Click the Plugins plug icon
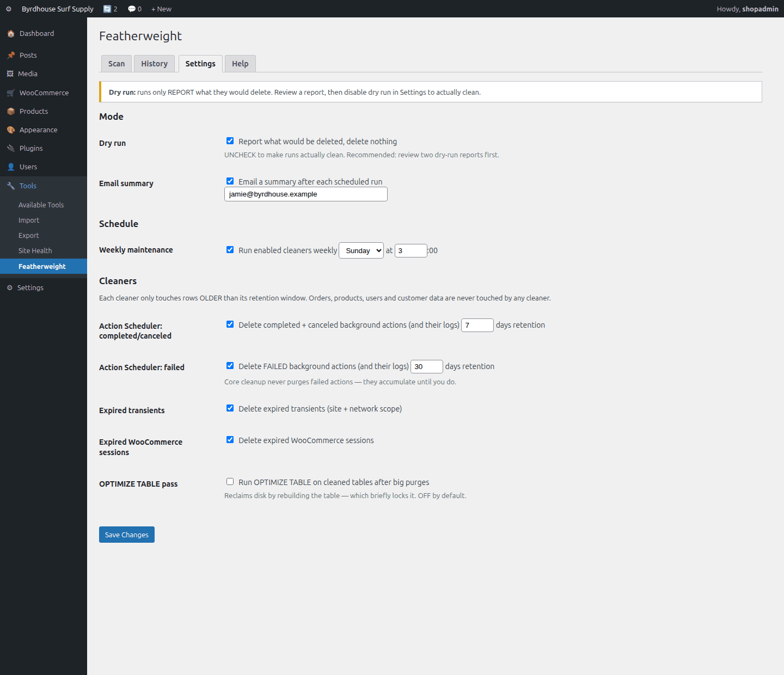Screen dimensions: 784x675 pos(11,149)
